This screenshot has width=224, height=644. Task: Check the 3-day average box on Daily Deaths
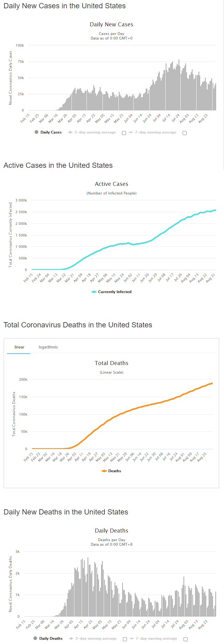(x=125, y=639)
